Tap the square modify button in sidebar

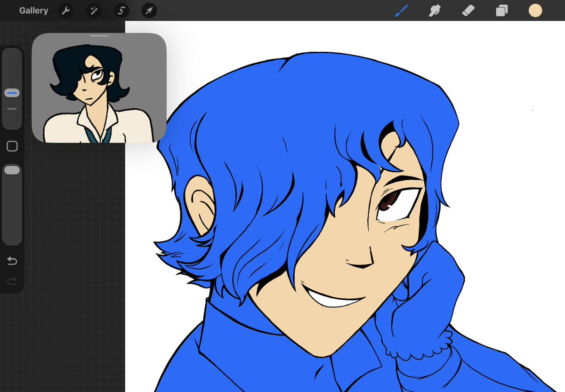[12, 146]
